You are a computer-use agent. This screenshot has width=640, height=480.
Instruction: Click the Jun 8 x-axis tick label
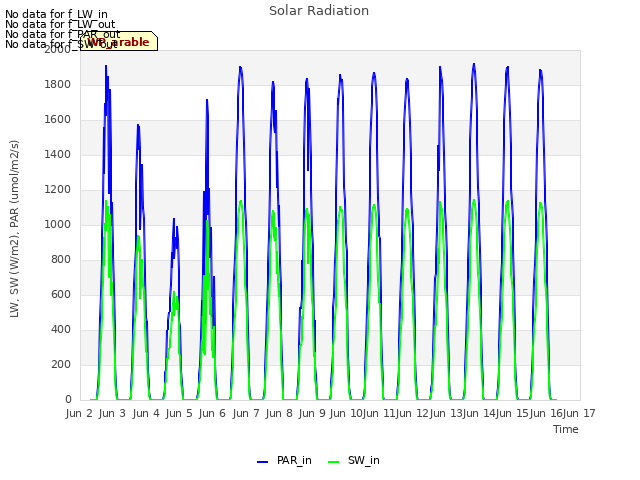279,413
